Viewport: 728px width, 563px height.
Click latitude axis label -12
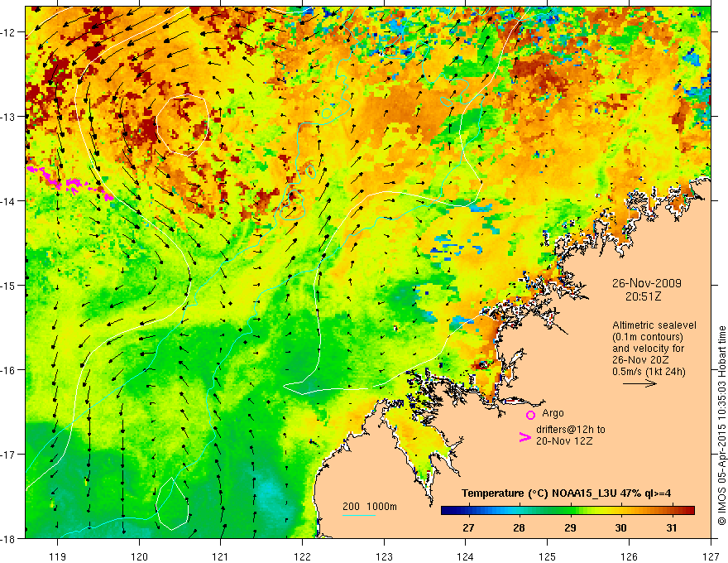pos(8,32)
